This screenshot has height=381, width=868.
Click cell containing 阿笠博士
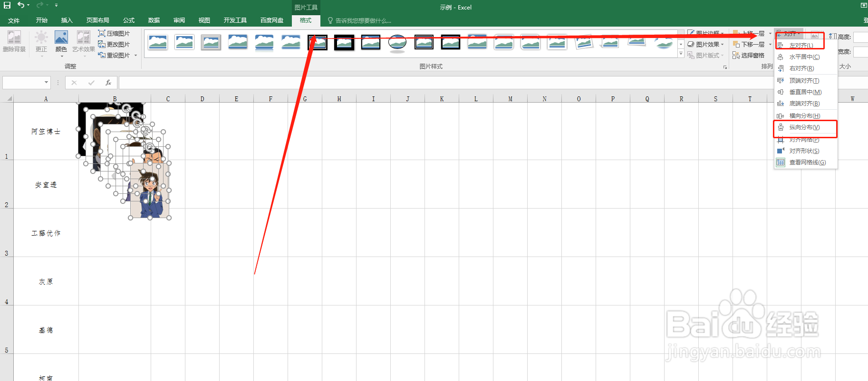[46, 132]
